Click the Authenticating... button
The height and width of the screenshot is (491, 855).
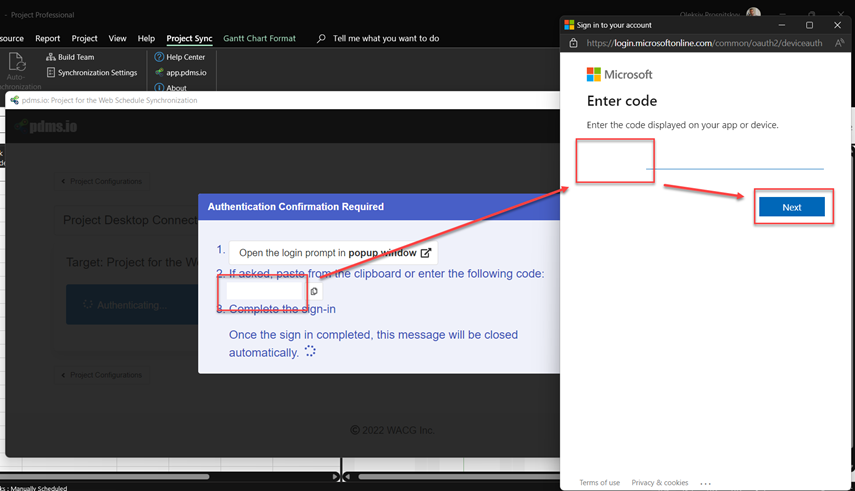131,304
